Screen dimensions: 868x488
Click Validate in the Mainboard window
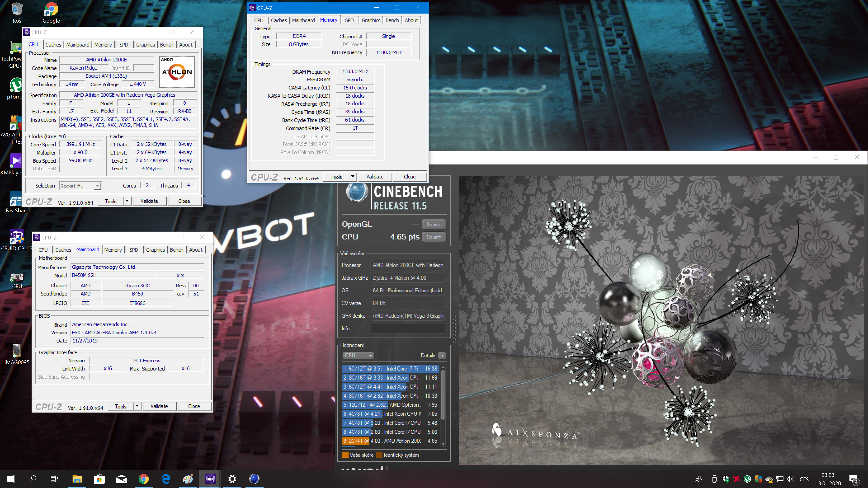(159, 406)
